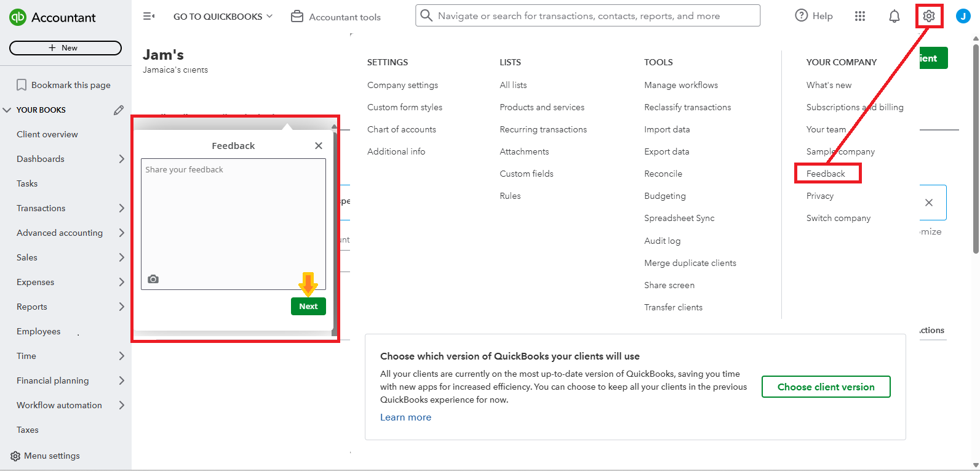Close the Feedback popup
The width and height of the screenshot is (980, 471).
pos(318,145)
